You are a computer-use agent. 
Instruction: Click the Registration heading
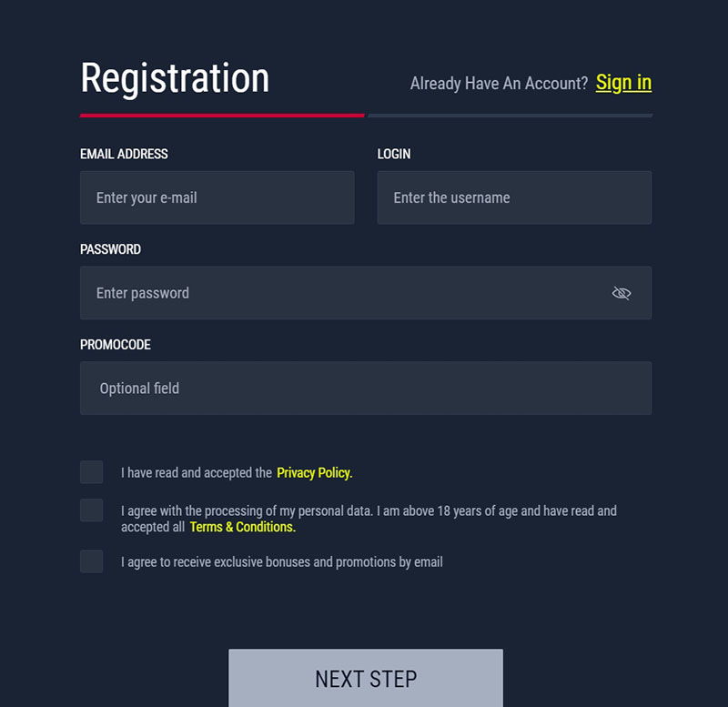pos(175,79)
